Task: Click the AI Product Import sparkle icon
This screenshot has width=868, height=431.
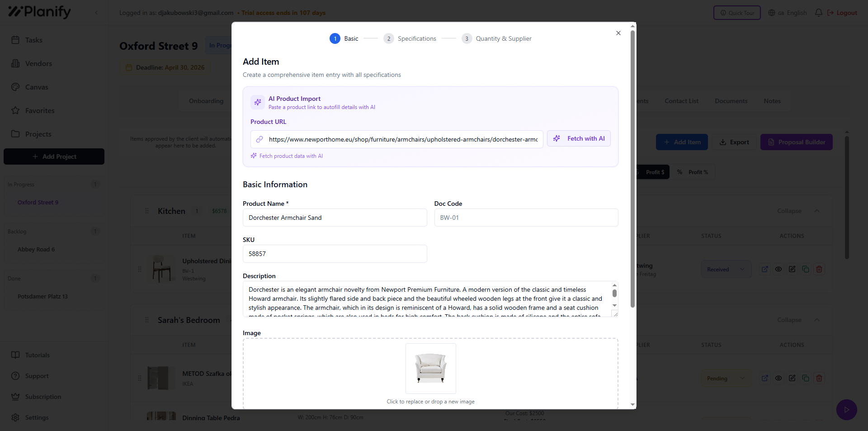Action: click(x=258, y=102)
